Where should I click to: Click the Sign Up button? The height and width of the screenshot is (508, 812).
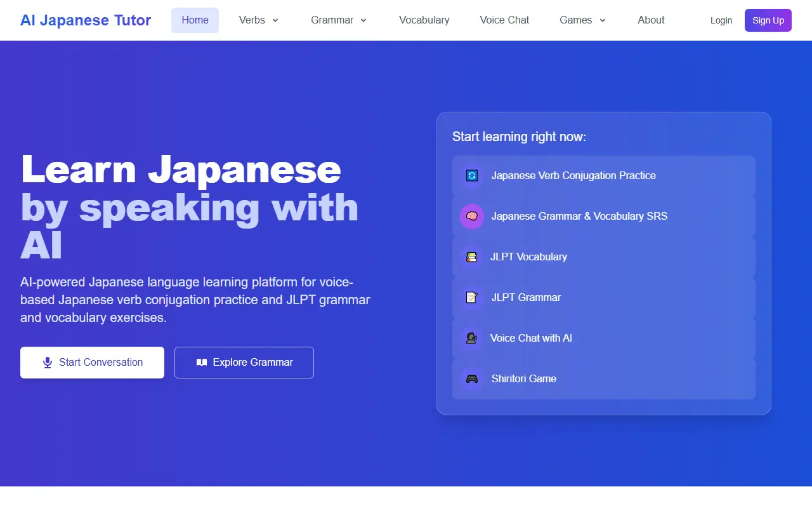point(768,20)
